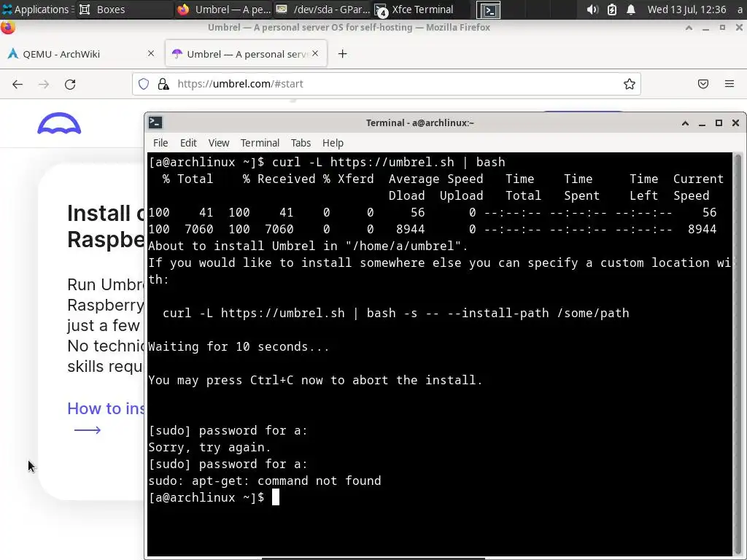This screenshot has width=747, height=560.
Task: Click the battery power manager icon
Action: point(612,9)
